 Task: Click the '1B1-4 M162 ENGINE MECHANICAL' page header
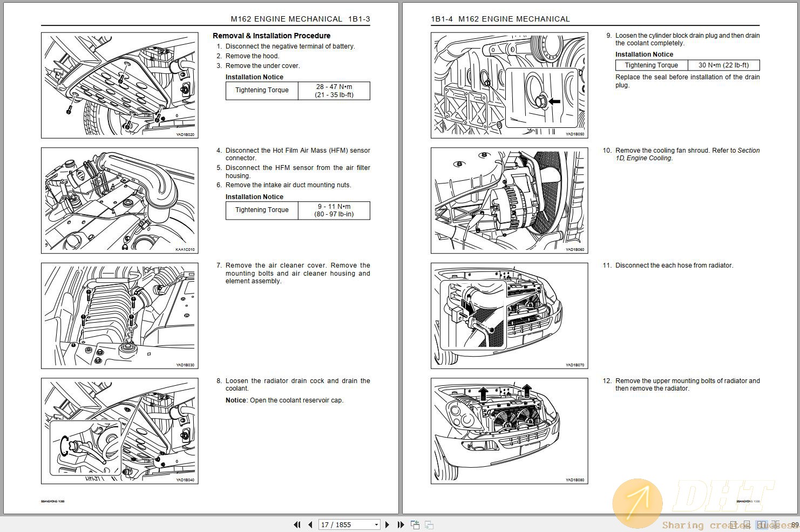(500, 19)
